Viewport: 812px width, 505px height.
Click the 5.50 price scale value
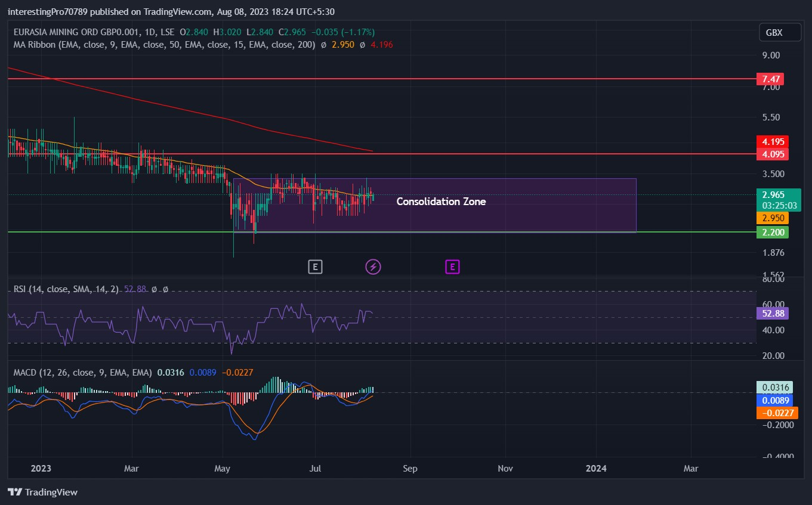[771, 117]
